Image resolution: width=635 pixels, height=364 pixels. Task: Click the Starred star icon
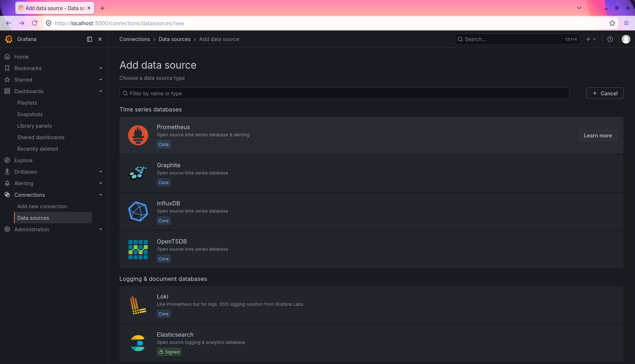pos(7,80)
